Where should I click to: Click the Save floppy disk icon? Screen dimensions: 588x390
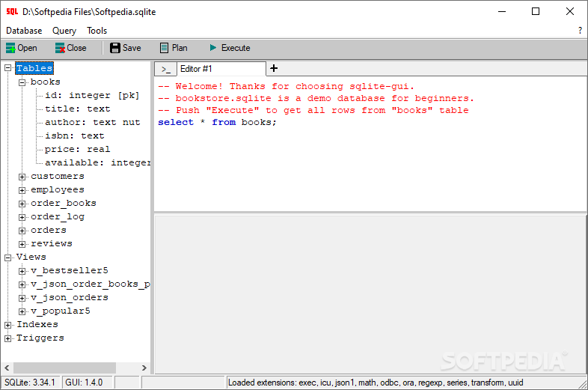click(x=115, y=48)
